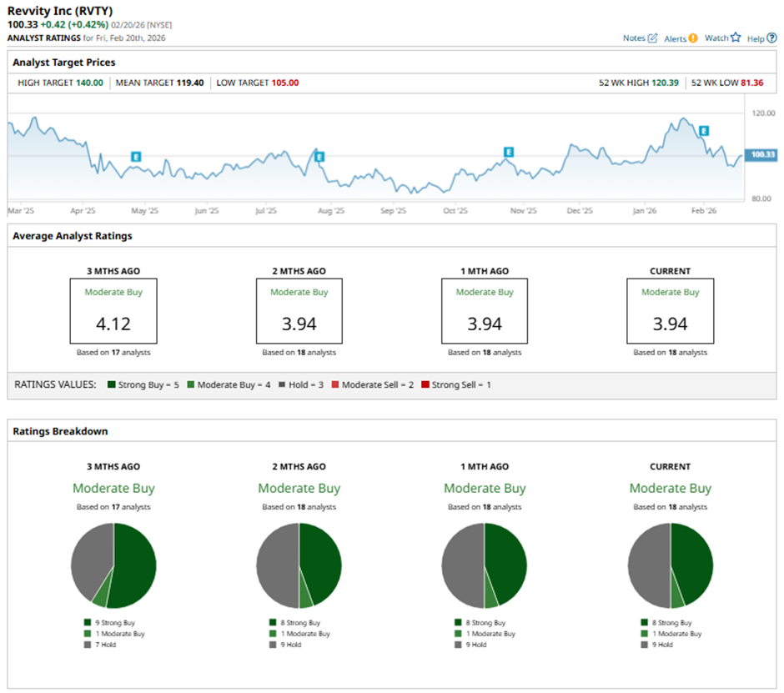Select the 3 Mths Ago 4.12 rating box
The width and height of the screenshot is (784, 693).
click(113, 311)
